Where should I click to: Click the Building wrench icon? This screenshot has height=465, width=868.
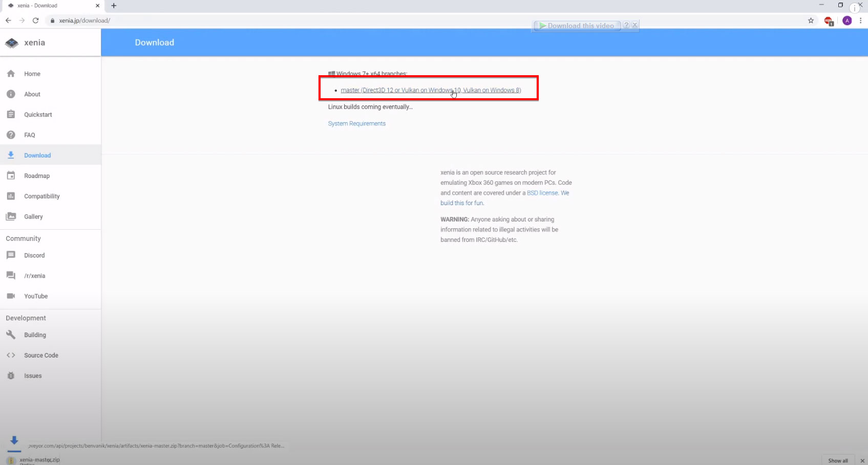[x=11, y=335]
